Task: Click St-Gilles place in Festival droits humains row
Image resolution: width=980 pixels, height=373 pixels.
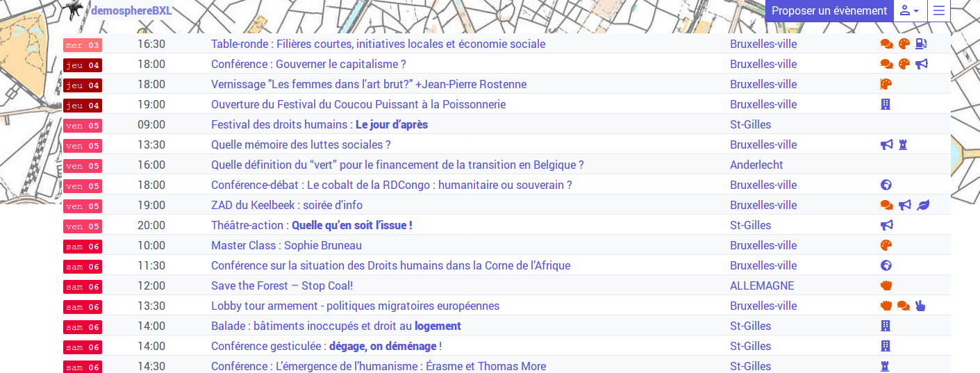Action: click(750, 124)
